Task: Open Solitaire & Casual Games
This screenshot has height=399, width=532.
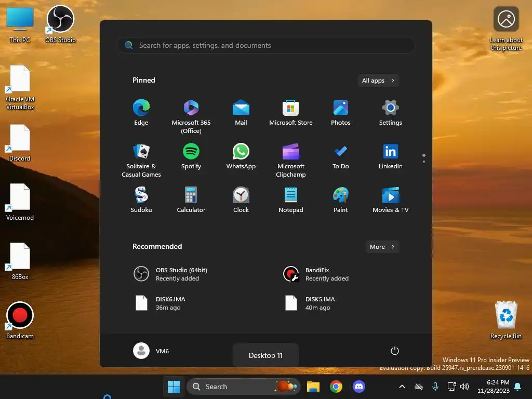Action: click(141, 160)
